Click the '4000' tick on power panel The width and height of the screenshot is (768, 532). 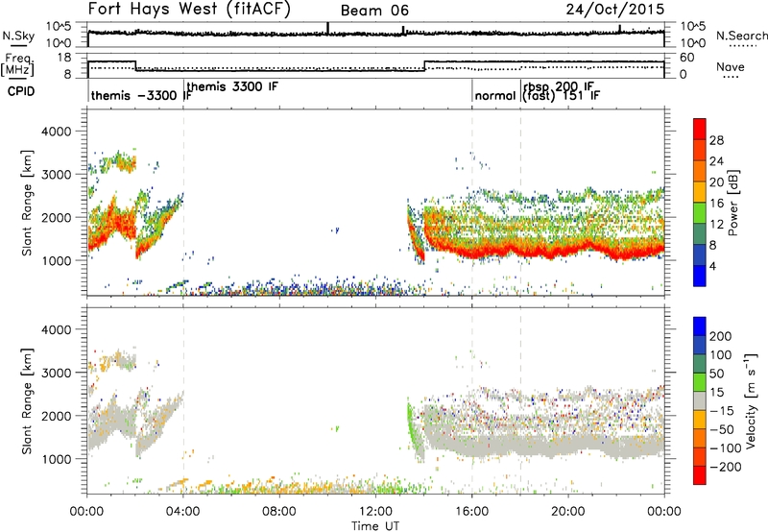[x=57, y=132]
